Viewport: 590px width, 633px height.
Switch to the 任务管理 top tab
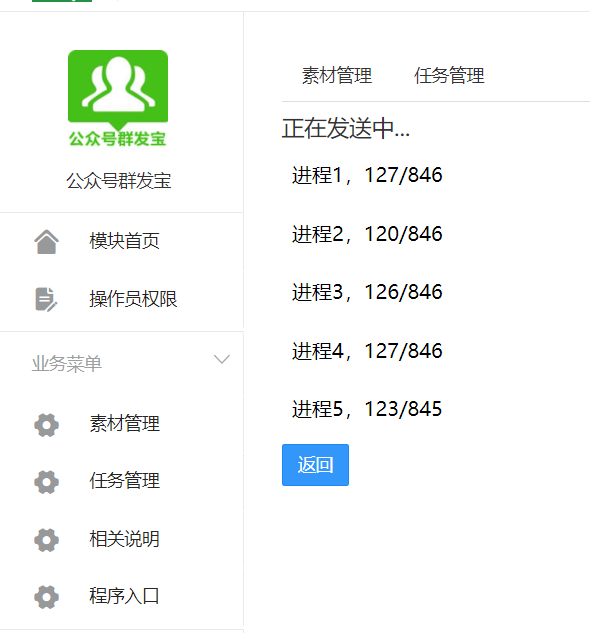pos(449,75)
